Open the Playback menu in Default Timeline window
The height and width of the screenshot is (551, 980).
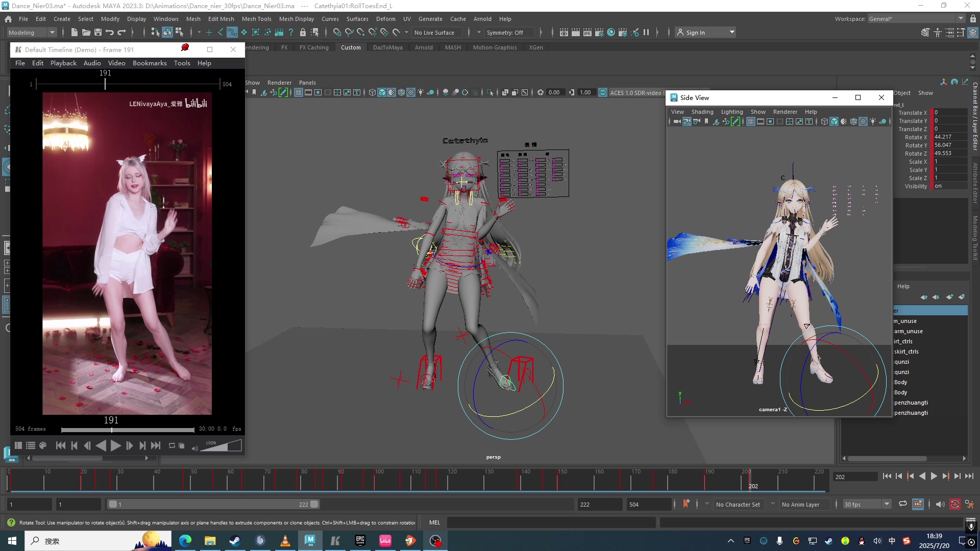(x=63, y=63)
